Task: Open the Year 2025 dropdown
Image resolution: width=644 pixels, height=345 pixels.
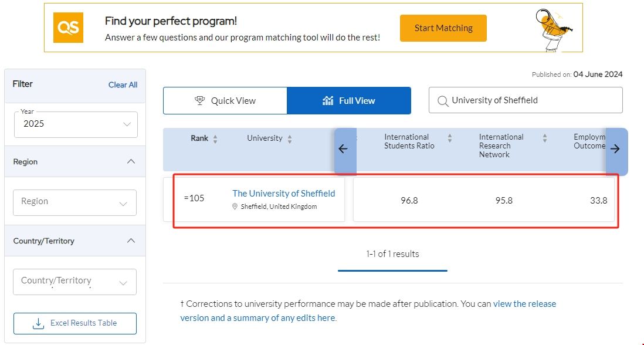Action: coord(76,124)
